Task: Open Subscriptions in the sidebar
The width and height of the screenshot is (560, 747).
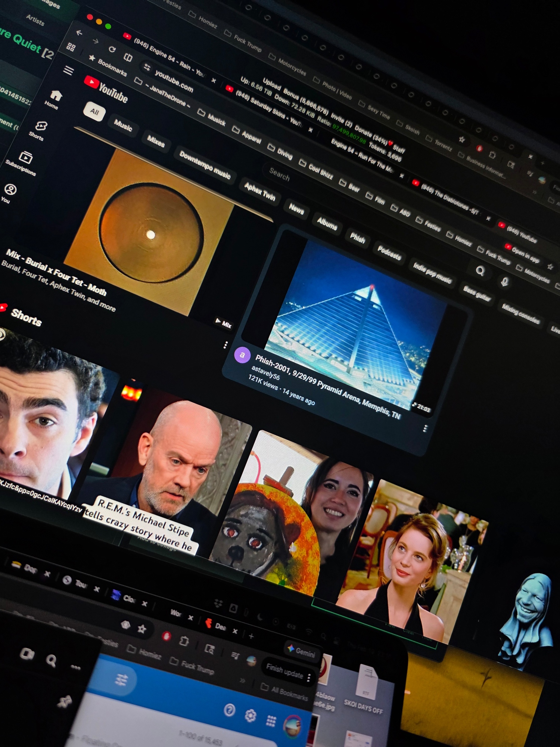Action: coord(24,162)
